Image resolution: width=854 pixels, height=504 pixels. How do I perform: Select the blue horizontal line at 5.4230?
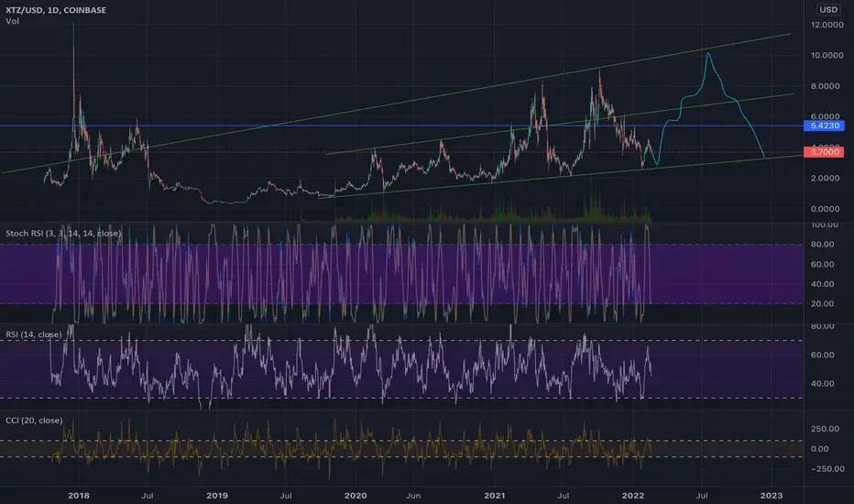tap(402, 126)
